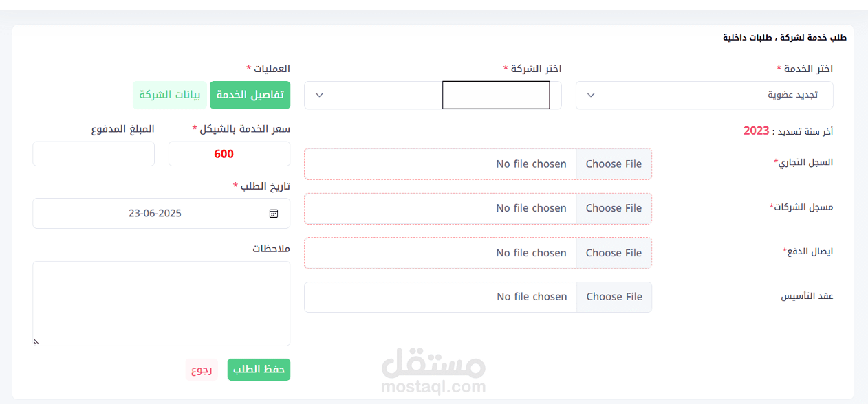868x404 pixels.
Task: Click the service details button (تفاصيل الخدمة)
Action: pyautogui.click(x=250, y=95)
